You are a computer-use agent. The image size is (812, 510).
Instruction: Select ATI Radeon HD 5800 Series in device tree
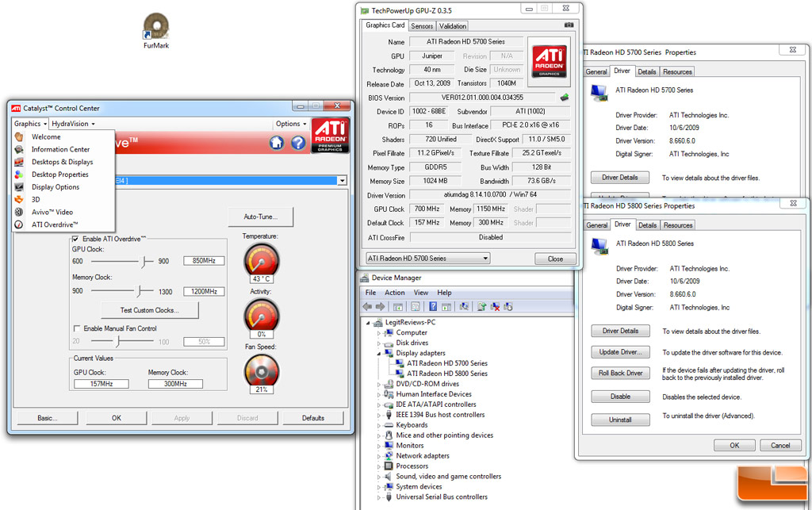point(447,374)
